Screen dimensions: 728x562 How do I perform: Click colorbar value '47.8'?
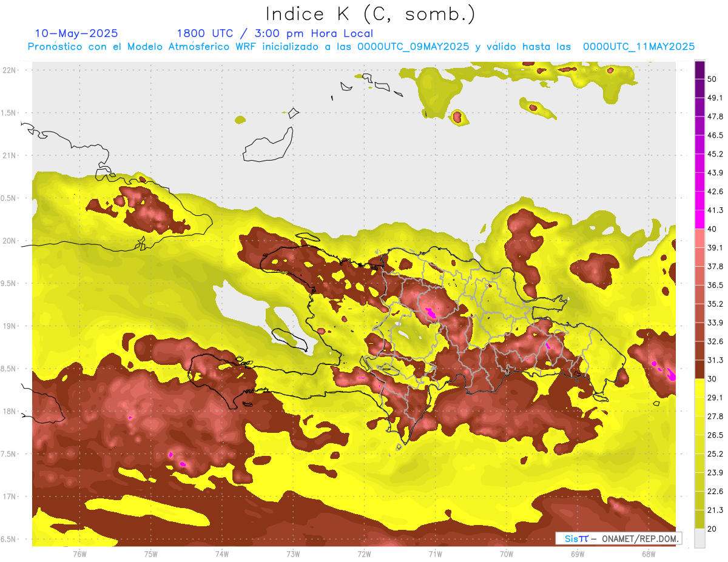point(715,116)
